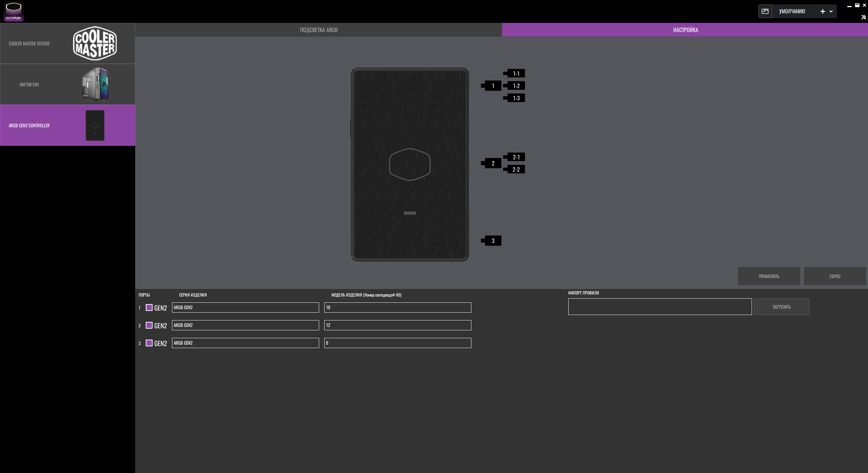The width and height of the screenshot is (868, 473).
Task: Open the profile image icon
Action: click(765, 11)
